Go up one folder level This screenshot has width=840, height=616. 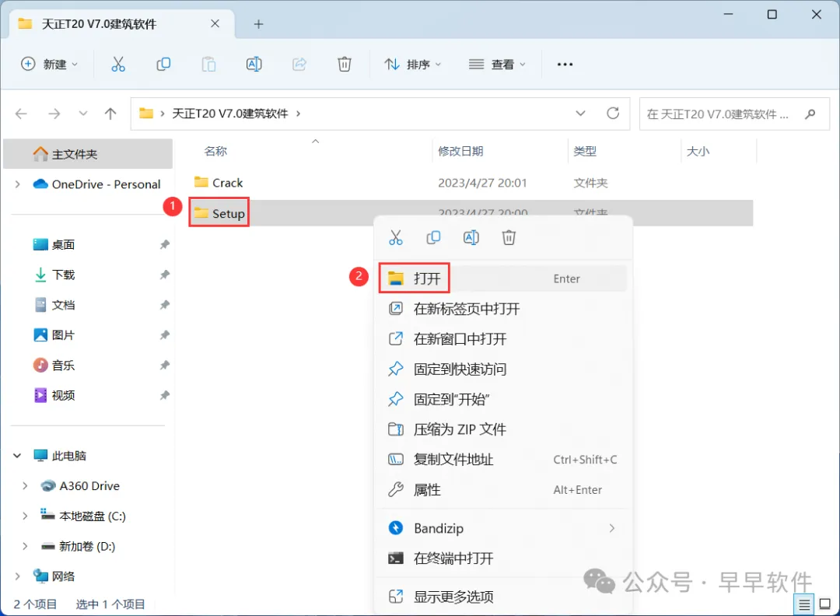110,114
